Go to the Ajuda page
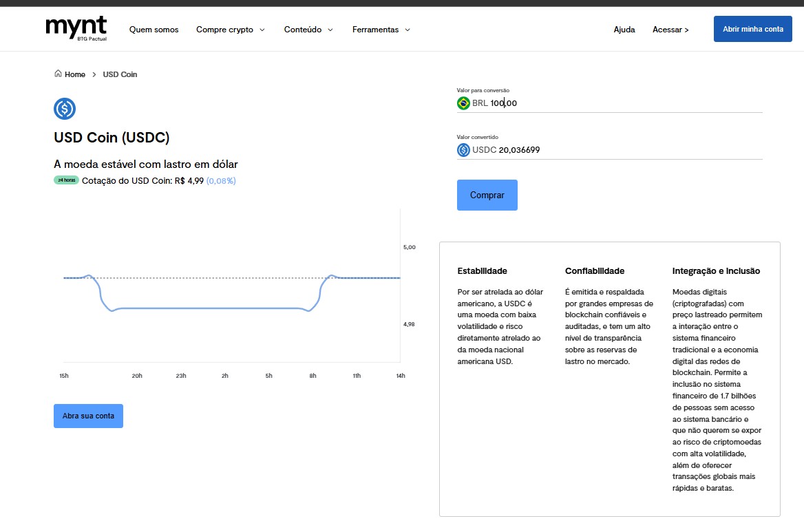The height and width of the screenshot is (532, 804). (624, 30)
